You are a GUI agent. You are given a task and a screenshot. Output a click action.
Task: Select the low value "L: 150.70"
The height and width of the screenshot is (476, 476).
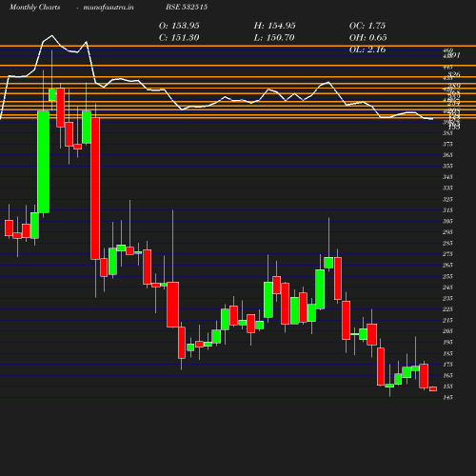(274, 38)
